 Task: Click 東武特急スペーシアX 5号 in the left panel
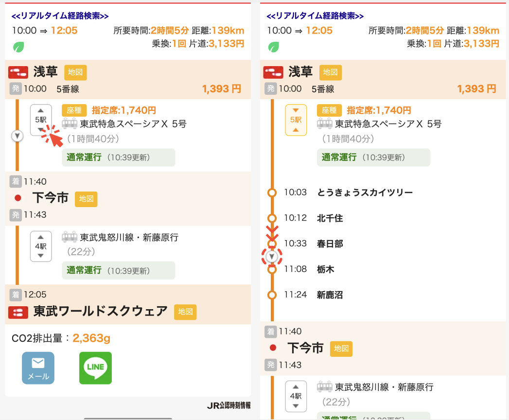coord(133,123)
